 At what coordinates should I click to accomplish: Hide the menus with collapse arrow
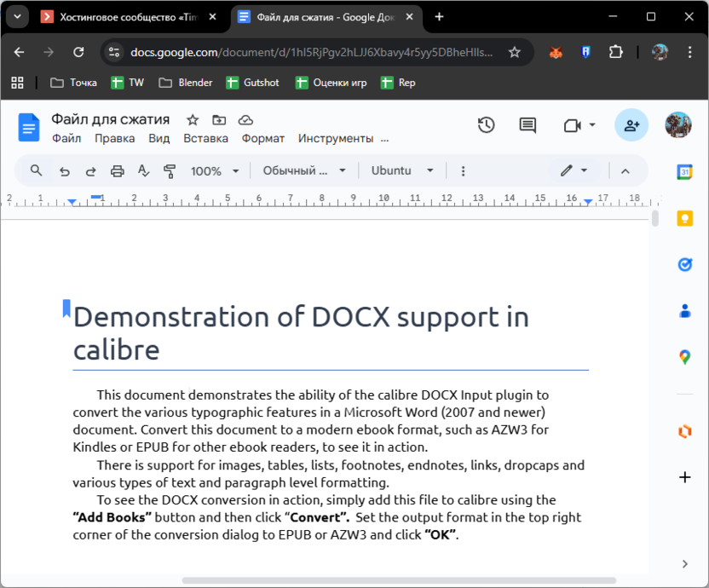tap(625, 171)
